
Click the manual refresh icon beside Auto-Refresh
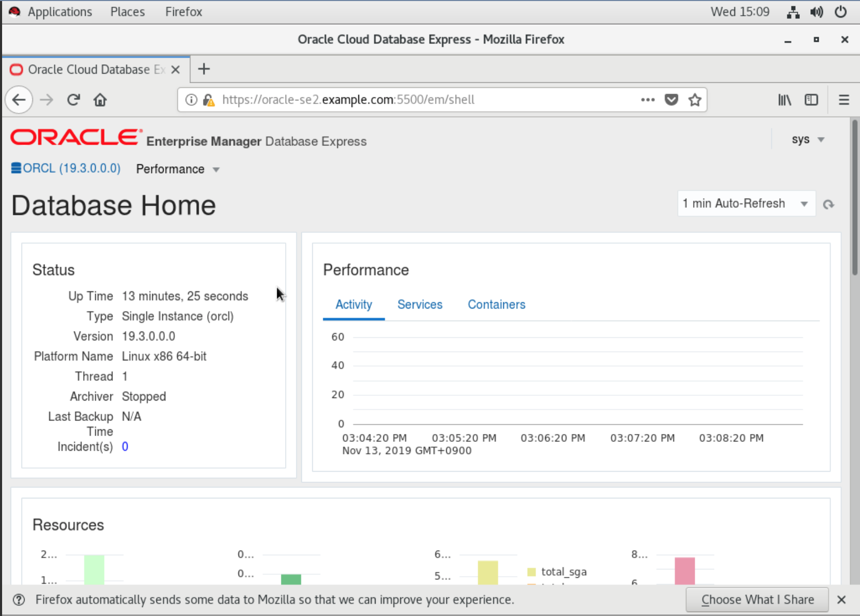point(828,204)
